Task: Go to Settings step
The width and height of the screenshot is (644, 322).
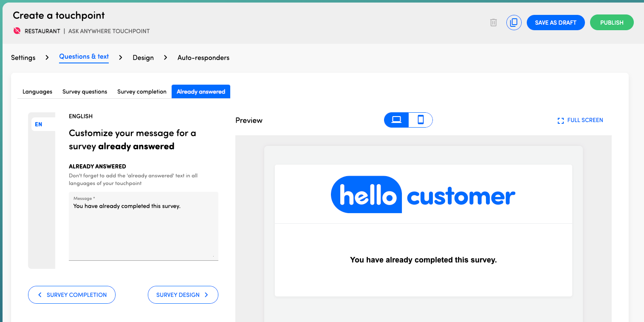Action: (23, 57)
